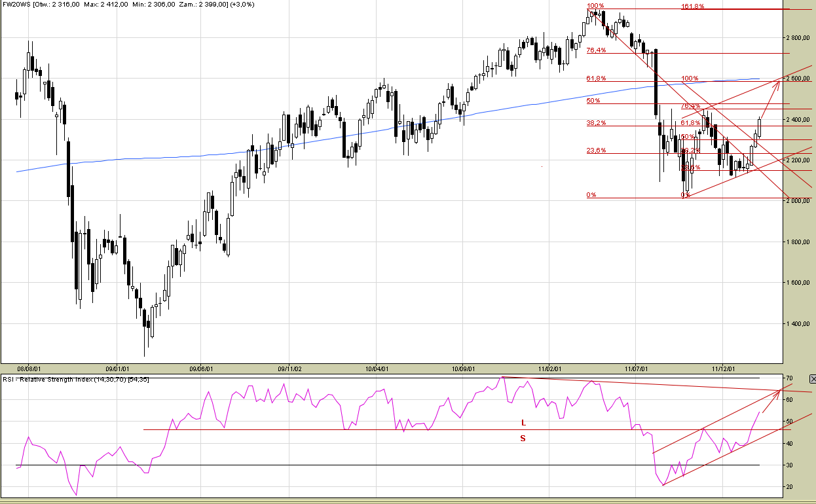This screenshot has height=504, width=816.
Task: Click the RSI axis value 30
Action: point(790,465)
